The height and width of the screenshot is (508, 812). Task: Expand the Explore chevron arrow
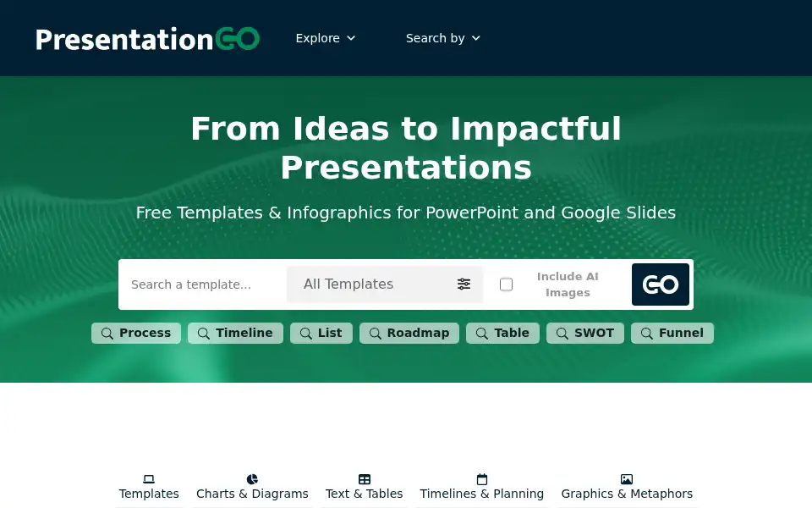coord(351,38)
